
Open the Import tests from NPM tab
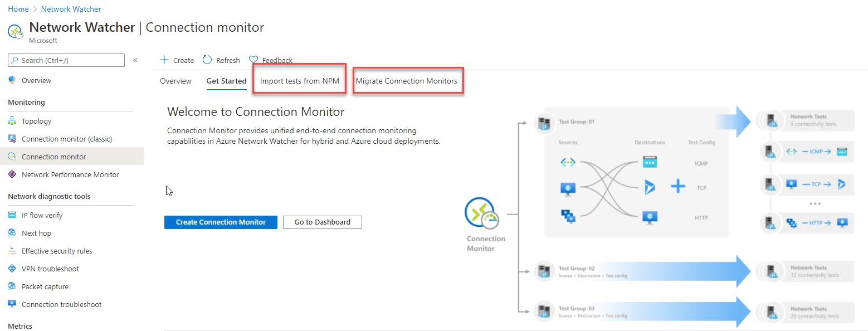tap(299, 80)
